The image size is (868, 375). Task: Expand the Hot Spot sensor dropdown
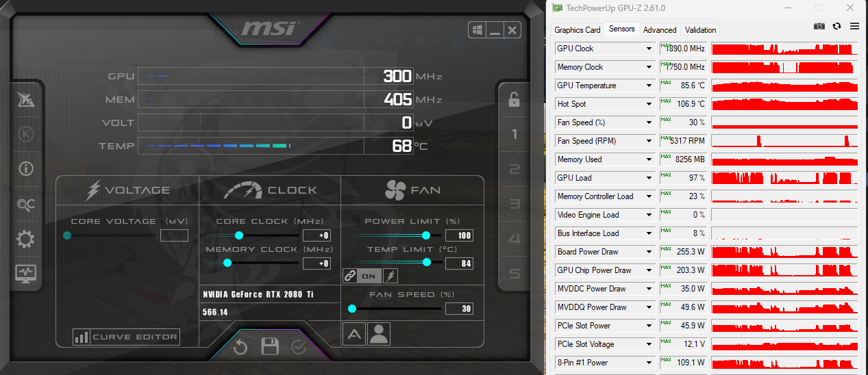coord(649,104)
